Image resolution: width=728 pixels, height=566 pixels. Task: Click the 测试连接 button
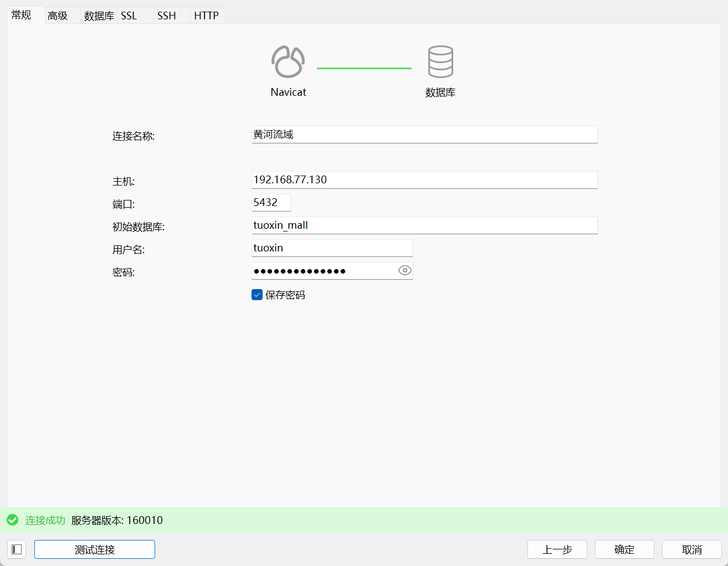[95, 549]
